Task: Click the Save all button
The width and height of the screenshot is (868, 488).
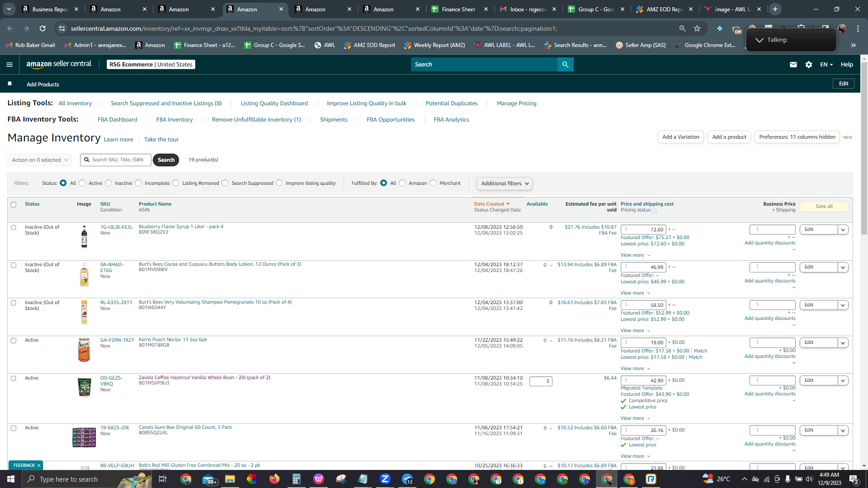Action: coord(824,206)
